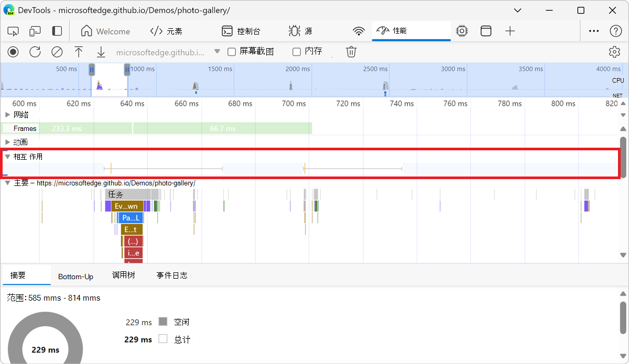Screen dimensions: 629x364
Task: Select the Ev...wn event block in flame chart
Action: 126,206
